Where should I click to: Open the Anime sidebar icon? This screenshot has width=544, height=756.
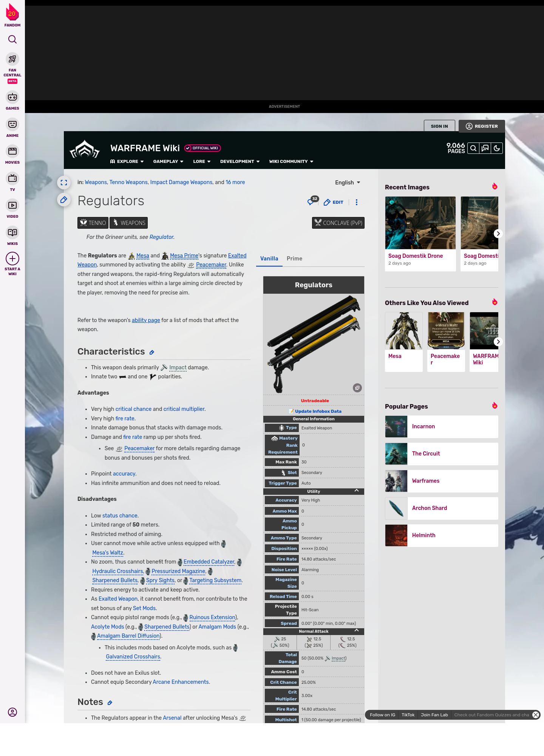12,124
